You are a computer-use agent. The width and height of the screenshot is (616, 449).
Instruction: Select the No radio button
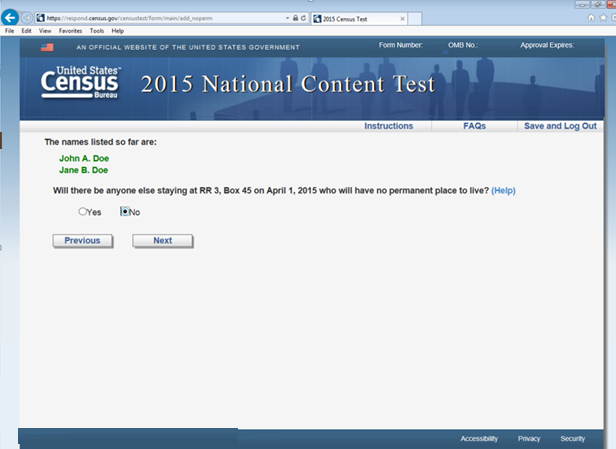pyautogui.click(x=125, y=212)
